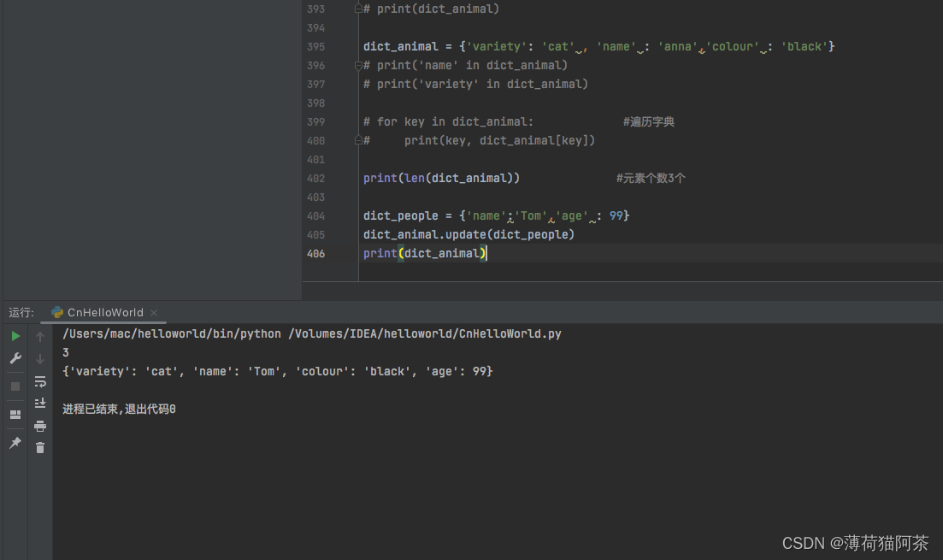Click the Stop process icon

(15, 386)
